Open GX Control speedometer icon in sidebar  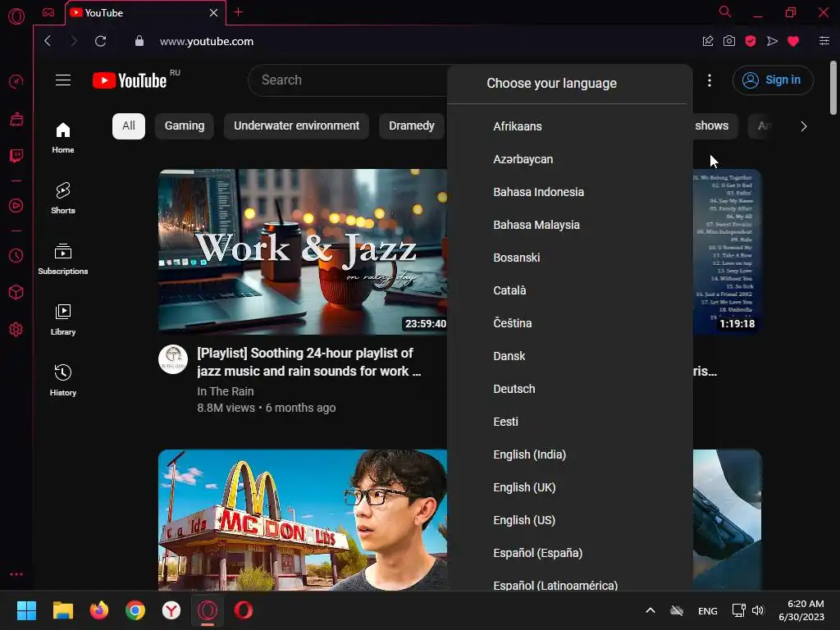point(16,81)
